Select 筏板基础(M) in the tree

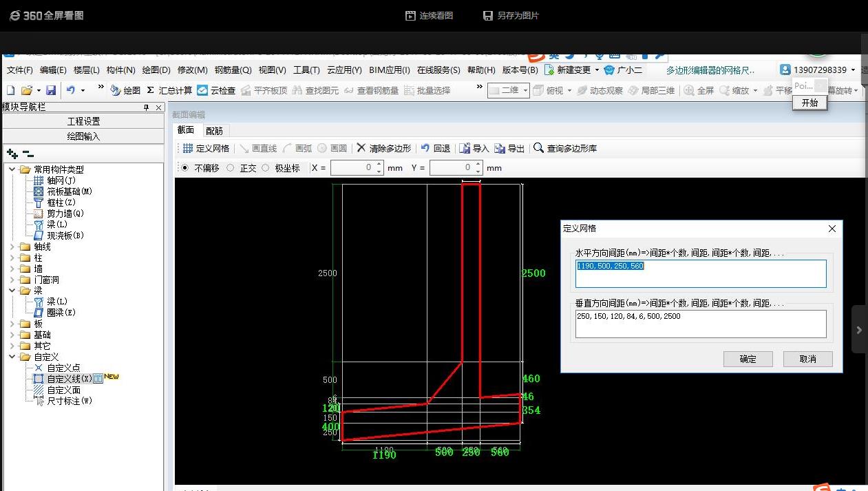point(69,191)
